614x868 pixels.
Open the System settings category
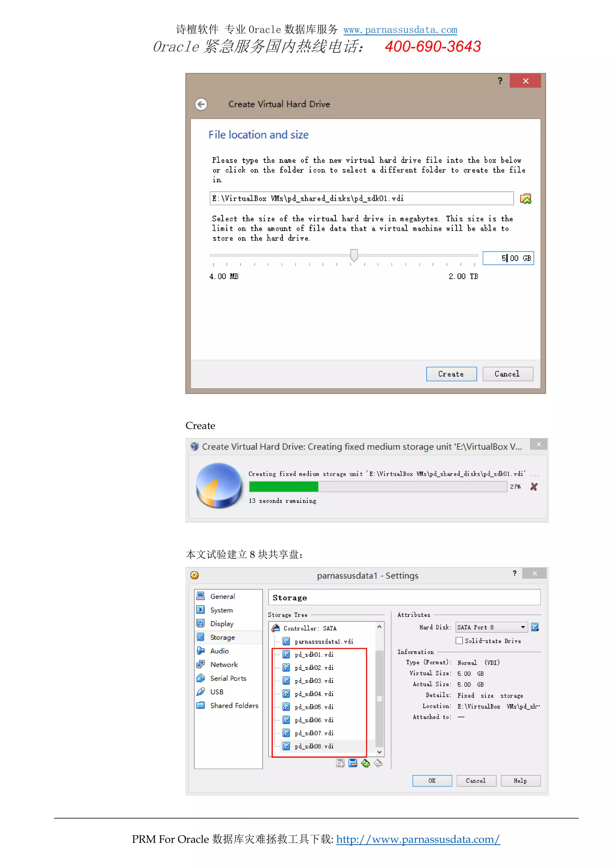[x=228, y=610]
